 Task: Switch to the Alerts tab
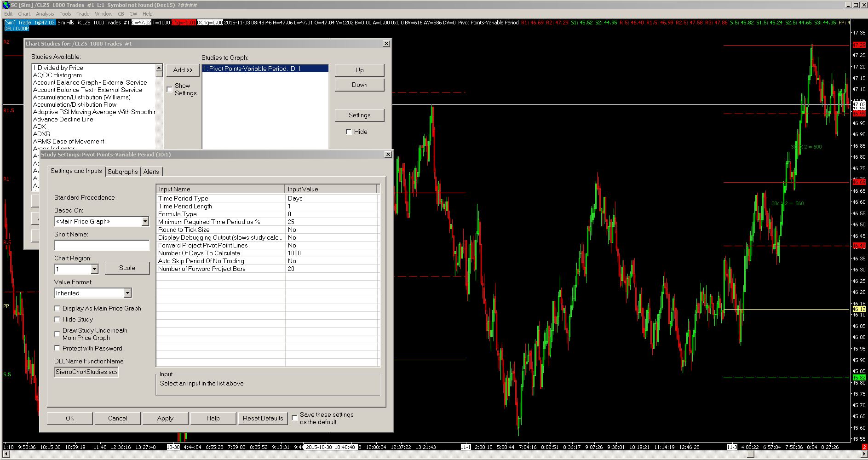pos(151,172)
